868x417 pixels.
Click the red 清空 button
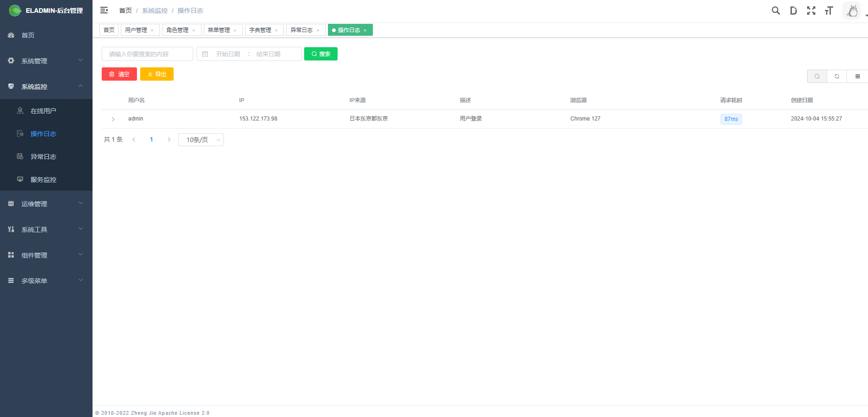coord(119,74)
